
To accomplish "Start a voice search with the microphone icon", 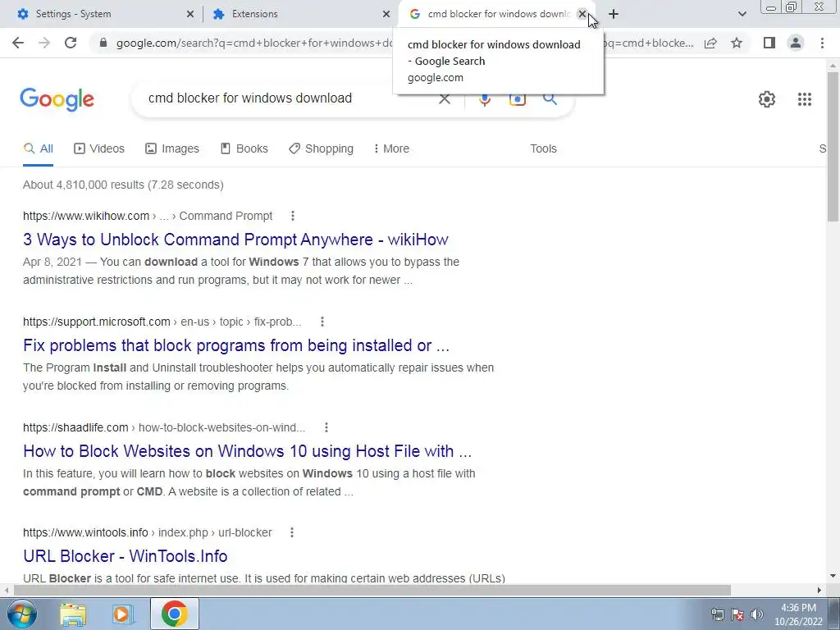I will click(485, 99).
